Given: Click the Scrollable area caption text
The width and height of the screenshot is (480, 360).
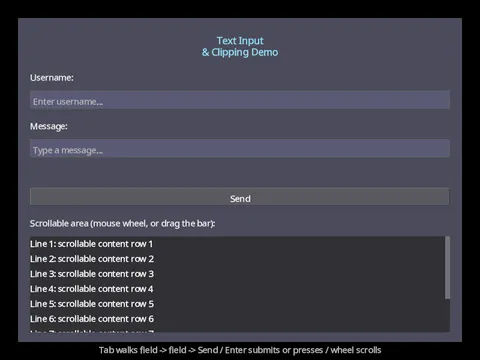Looking at the screenshot, I should 122,224.
